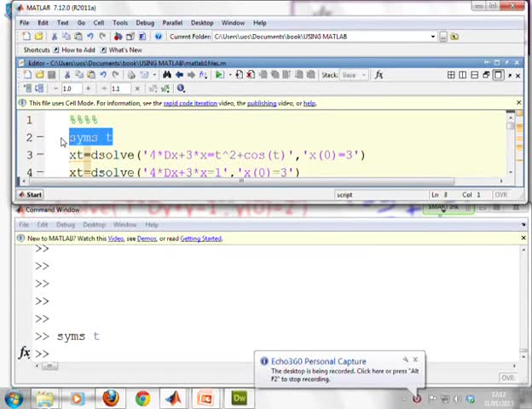Click Undo icon in MATLAB main toolbar
The width and height of the screenshot is (532, 409).
tap(90, 37)
